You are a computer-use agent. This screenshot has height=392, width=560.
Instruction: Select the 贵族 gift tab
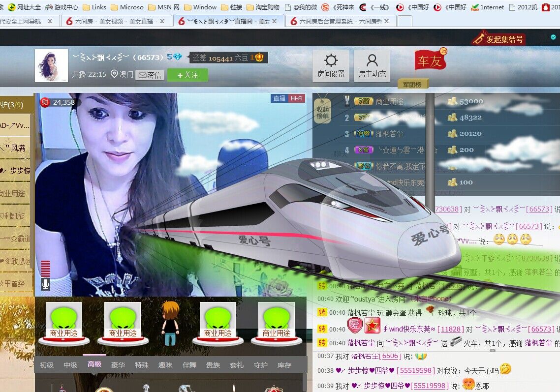(213, 365)
